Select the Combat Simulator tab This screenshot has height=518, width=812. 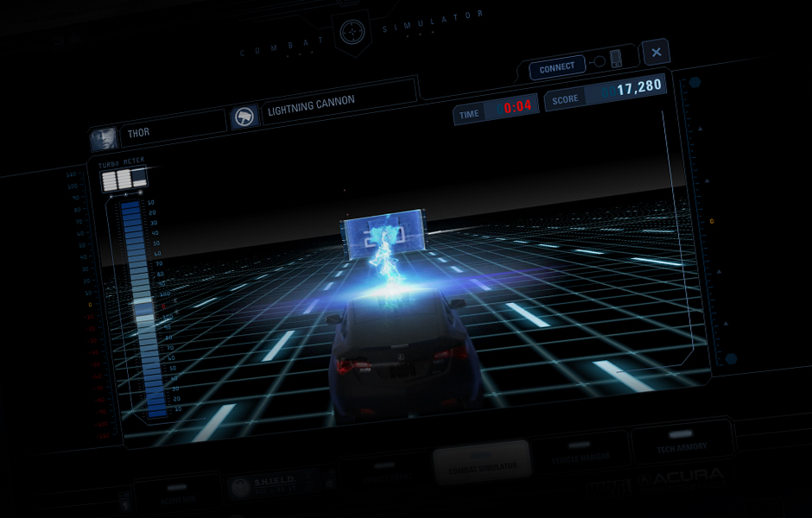[482, 463]
